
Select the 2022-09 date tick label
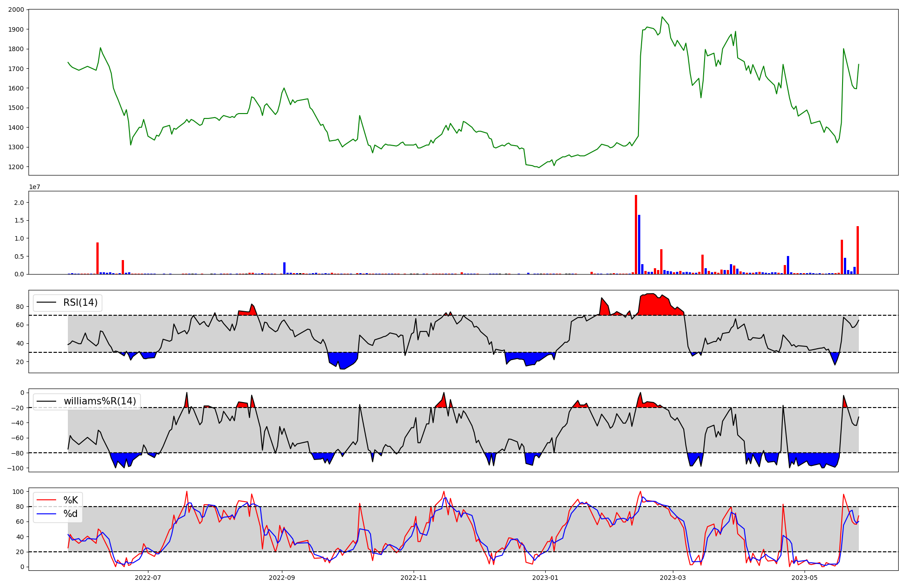click(282, 578)
